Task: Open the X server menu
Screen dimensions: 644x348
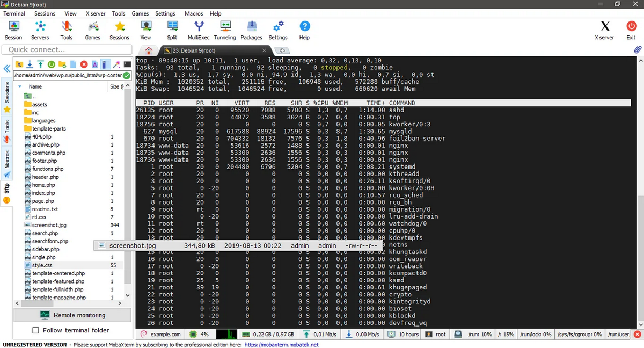Action: pyautogui.click(x=96, y=13)
